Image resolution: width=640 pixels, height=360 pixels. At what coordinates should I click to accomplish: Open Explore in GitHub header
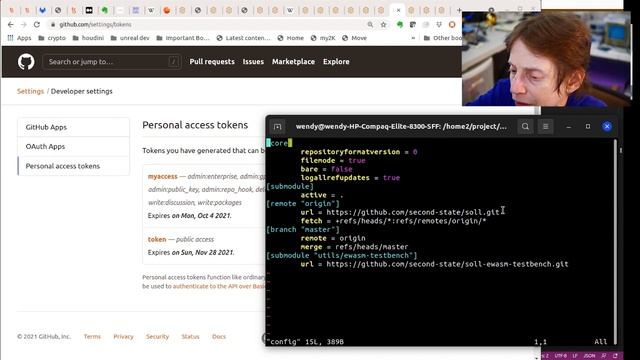coord(336,62)
